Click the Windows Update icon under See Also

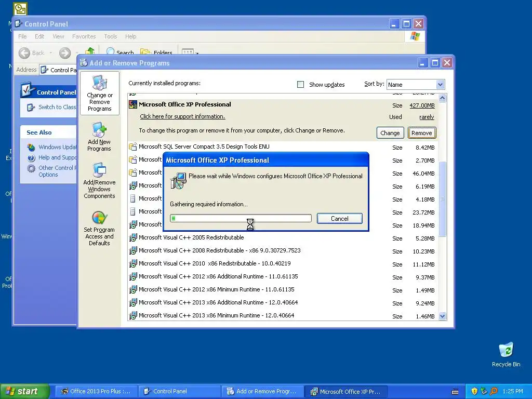pyautogui.click(x=31, y=147)
